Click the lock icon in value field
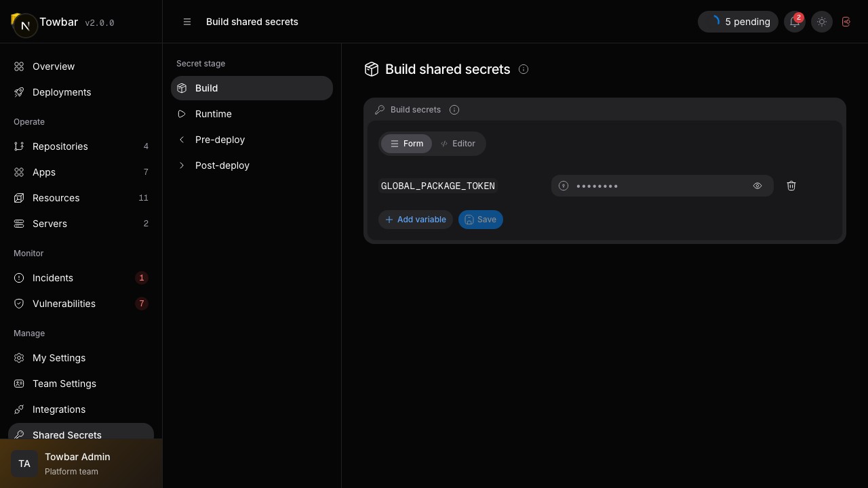Viewport: 868px width, 488px height. tap(563, 186)
